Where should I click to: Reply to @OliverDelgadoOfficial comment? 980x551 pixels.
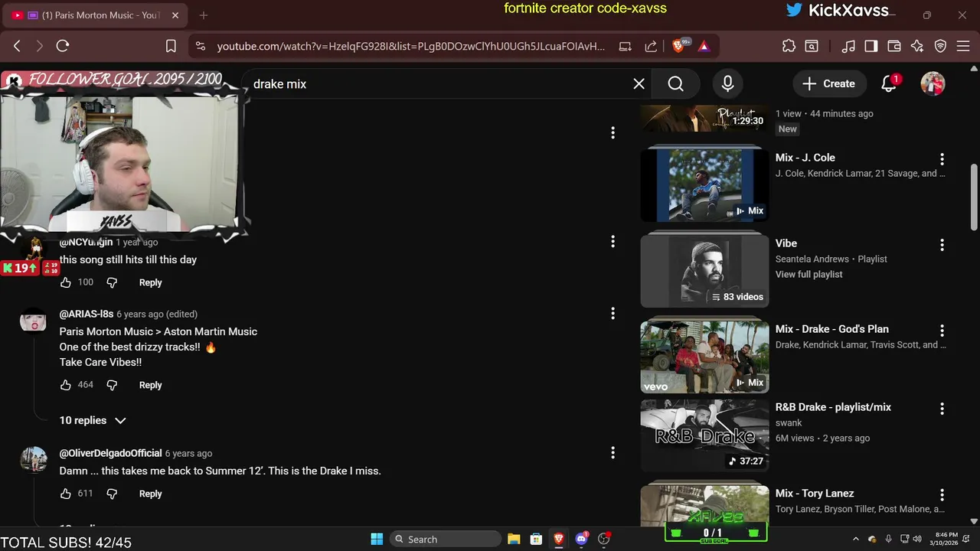(x=150, y=494)
